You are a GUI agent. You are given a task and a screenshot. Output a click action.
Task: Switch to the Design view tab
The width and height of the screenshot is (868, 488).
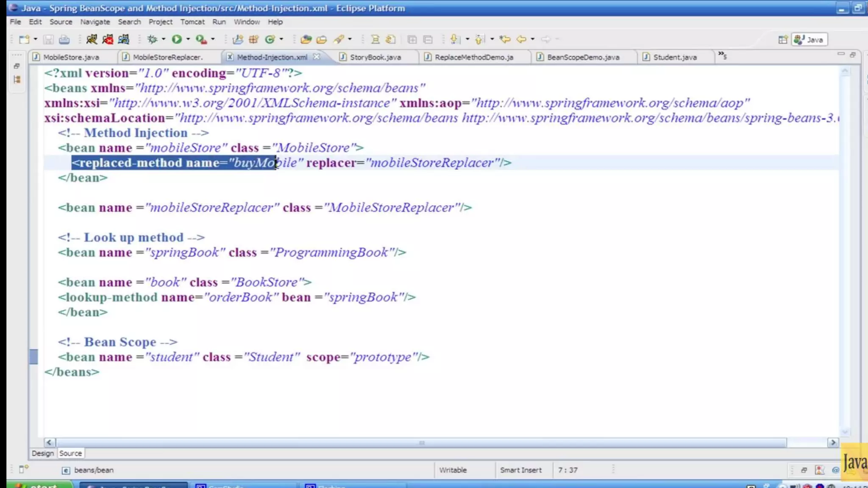point(43,453)
